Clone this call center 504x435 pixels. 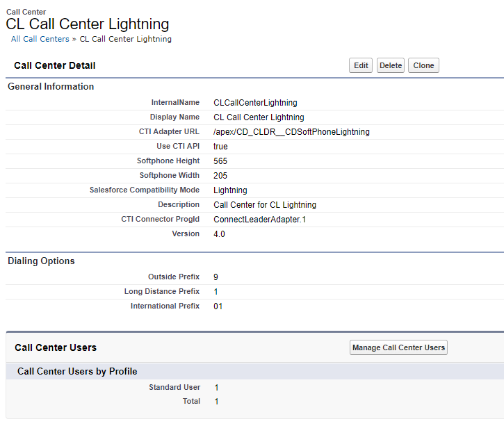click(423, 65)
